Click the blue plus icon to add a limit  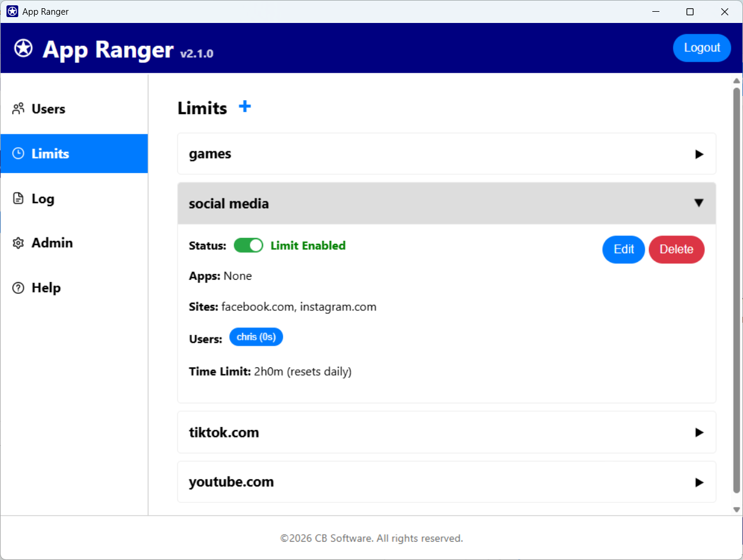244,107
